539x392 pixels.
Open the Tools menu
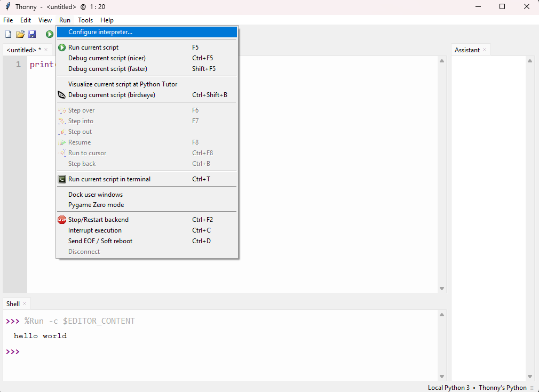coord(85,20)
